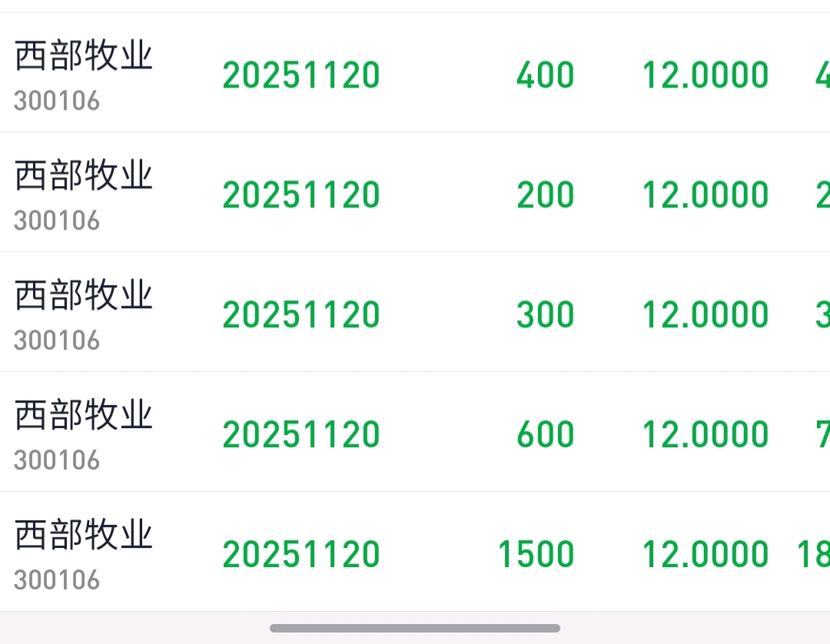Image resolution: width=830 pixels, height=644 pixels.
Task: Select the quantity value 600
Action: (545, 435)
